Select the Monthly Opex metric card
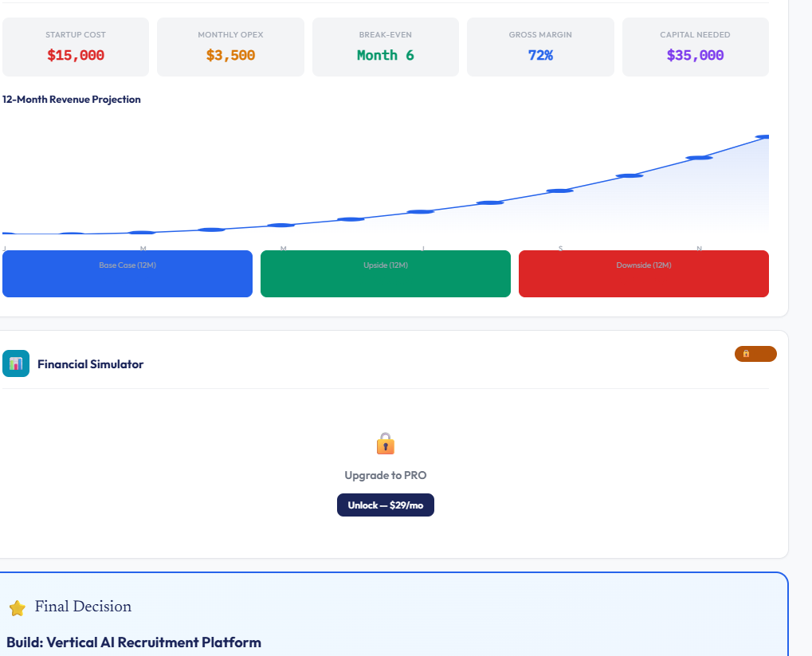 click(230, 46)
